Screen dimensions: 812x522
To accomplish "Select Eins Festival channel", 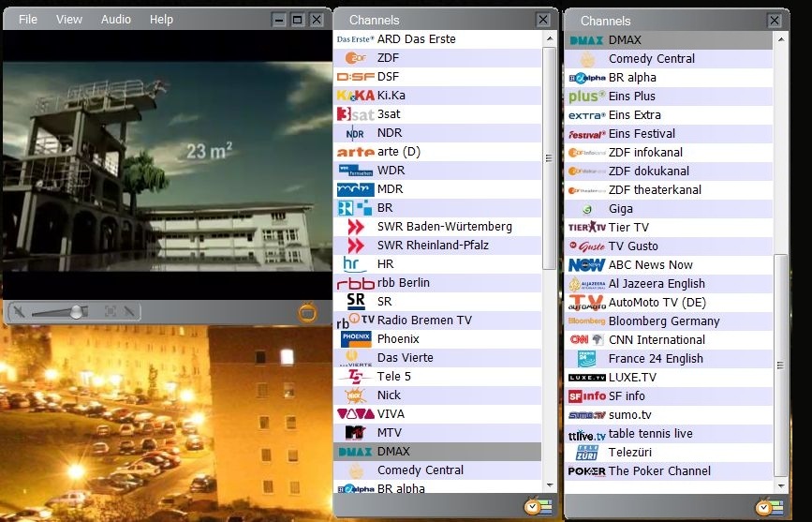I will coord(669,134).
